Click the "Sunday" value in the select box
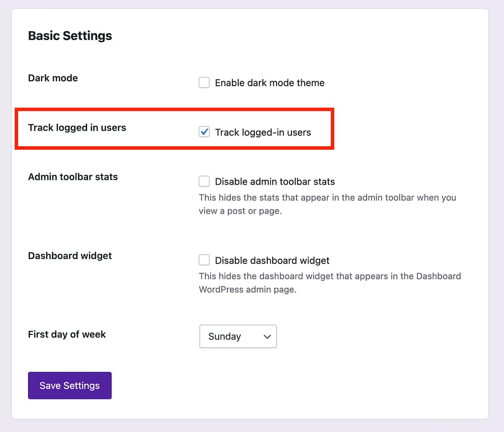504x432 pixels. pos(224,336)
